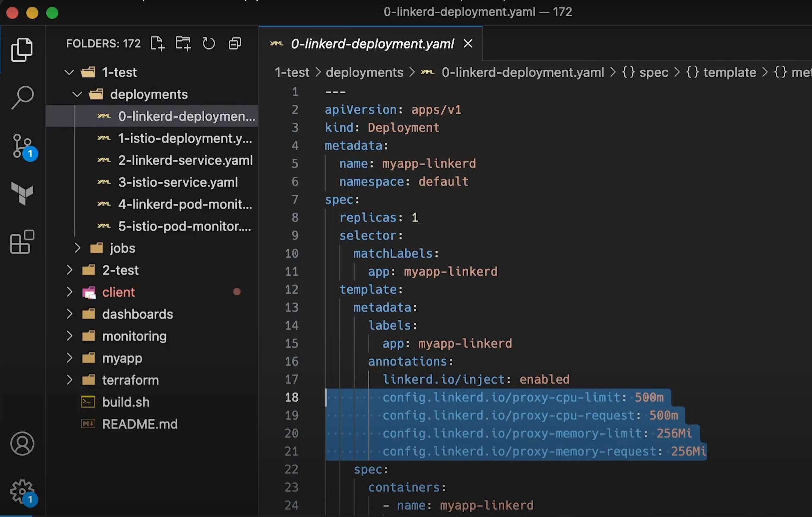Open the Terraform extension view
The image size is (812, 517).
(22, 193)
